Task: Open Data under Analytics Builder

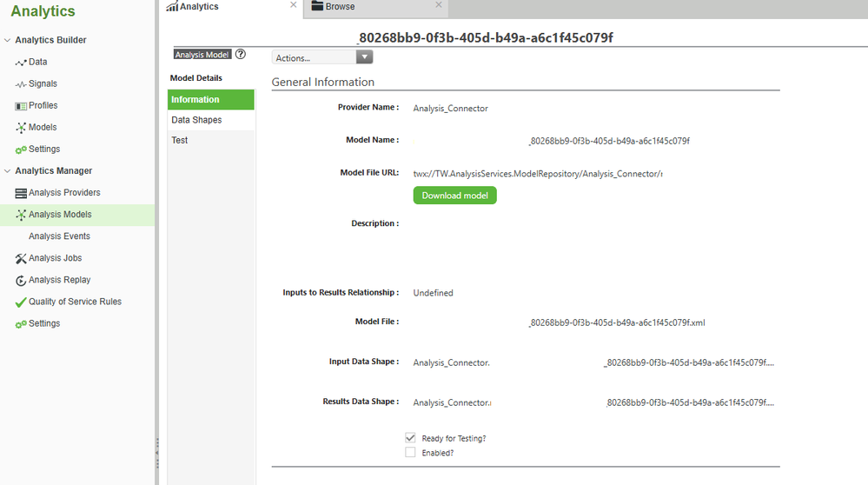Action: pos(37,62)
